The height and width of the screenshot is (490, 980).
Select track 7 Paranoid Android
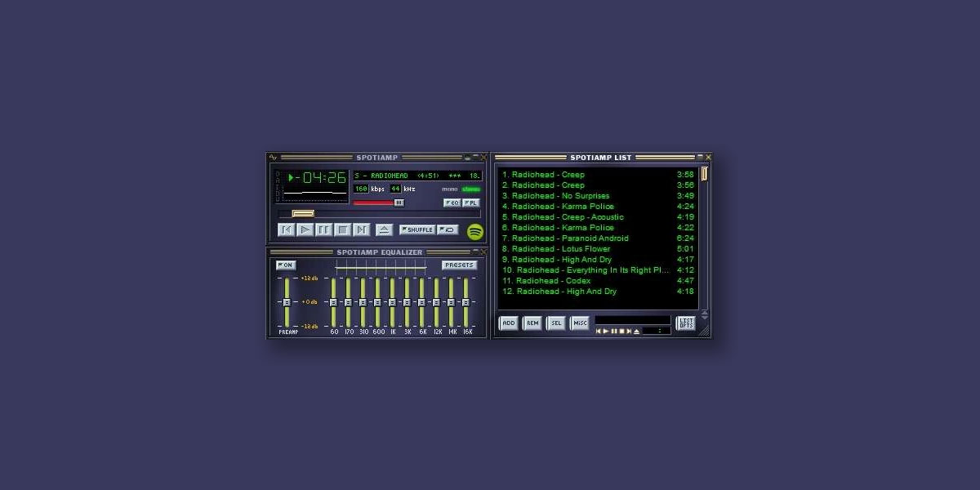tap(598, 238)
